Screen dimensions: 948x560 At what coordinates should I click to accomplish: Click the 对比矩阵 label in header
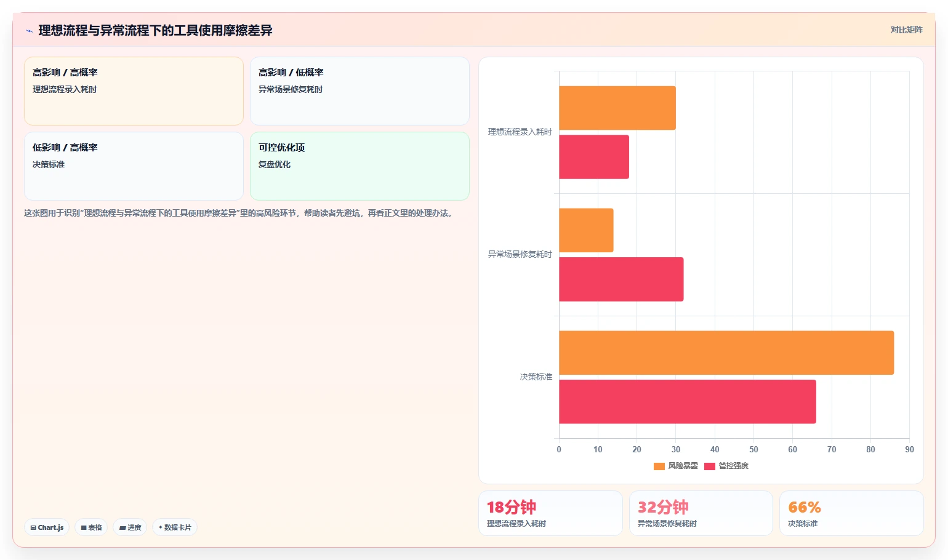click(x=906, y=30)
